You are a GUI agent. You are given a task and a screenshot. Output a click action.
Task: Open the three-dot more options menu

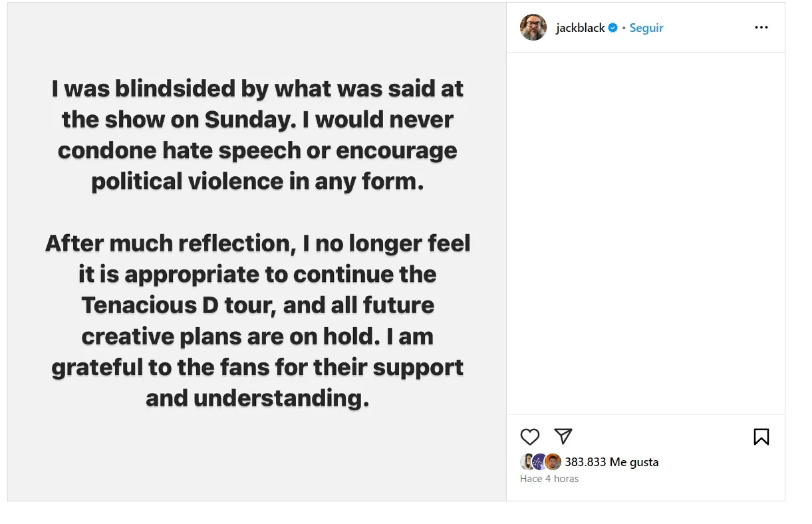tap(761, 28)
